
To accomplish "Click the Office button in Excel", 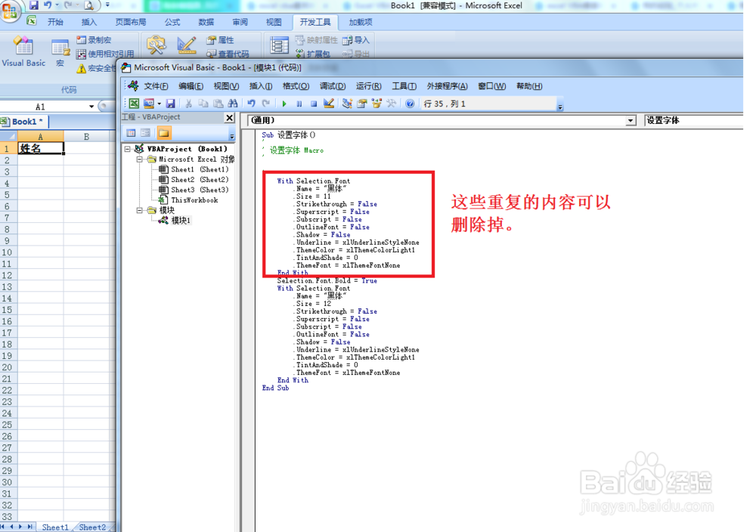I will click(x=10, y=11).
